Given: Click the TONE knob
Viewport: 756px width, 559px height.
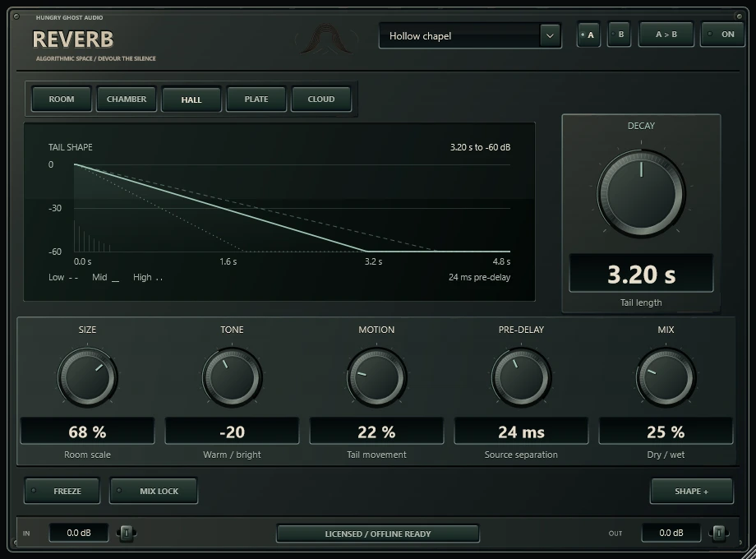Looking at the screenshot, I should click(x=232, y=377).
